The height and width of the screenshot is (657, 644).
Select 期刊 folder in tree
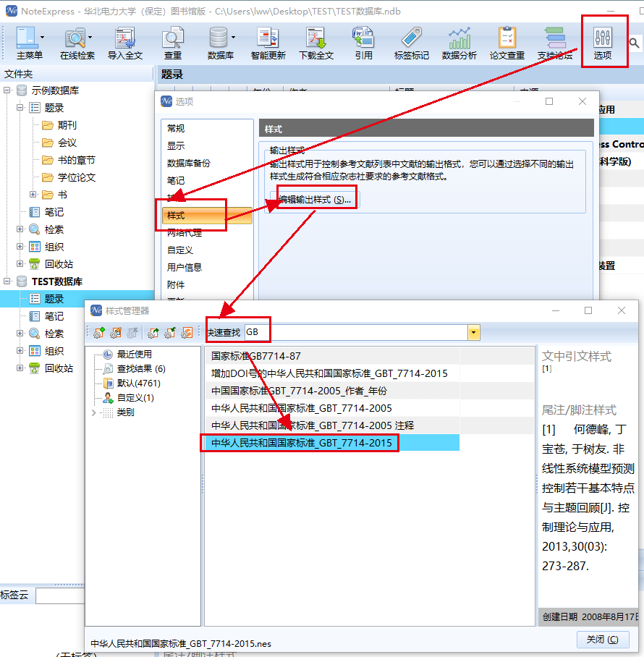tap(67, 125)
